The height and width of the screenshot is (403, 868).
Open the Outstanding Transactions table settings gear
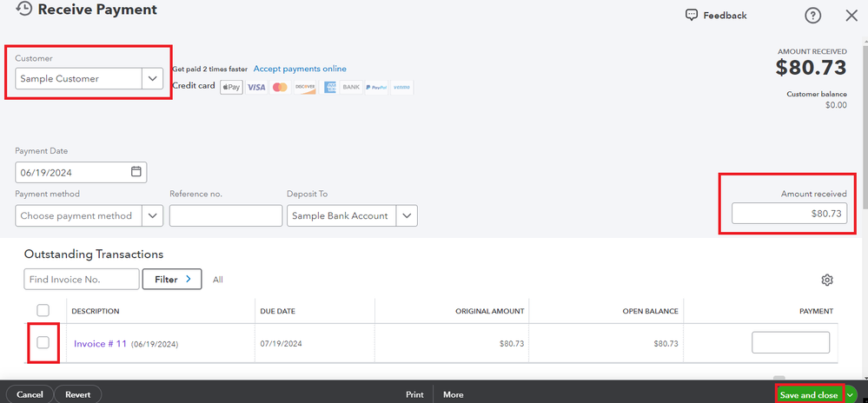827,280
